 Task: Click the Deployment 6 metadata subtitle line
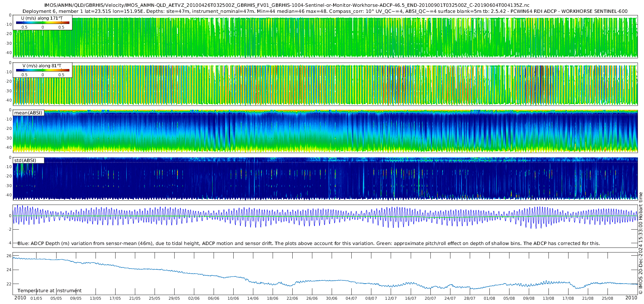point(325,11)
